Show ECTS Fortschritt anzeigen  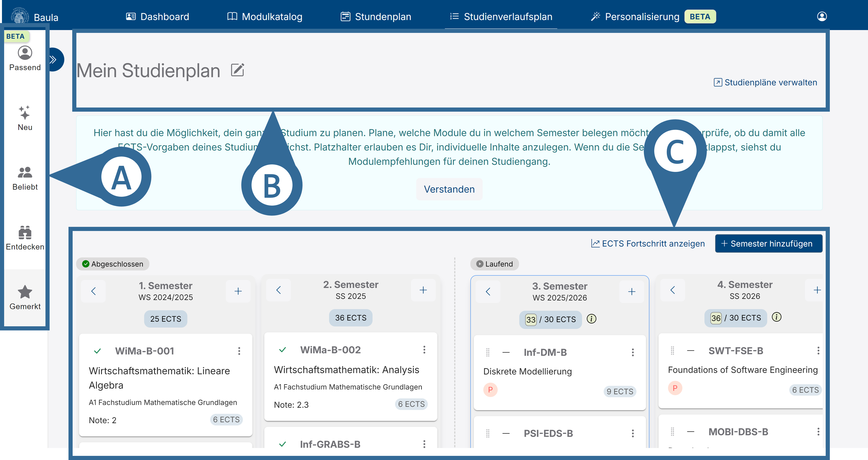(648, 243)
